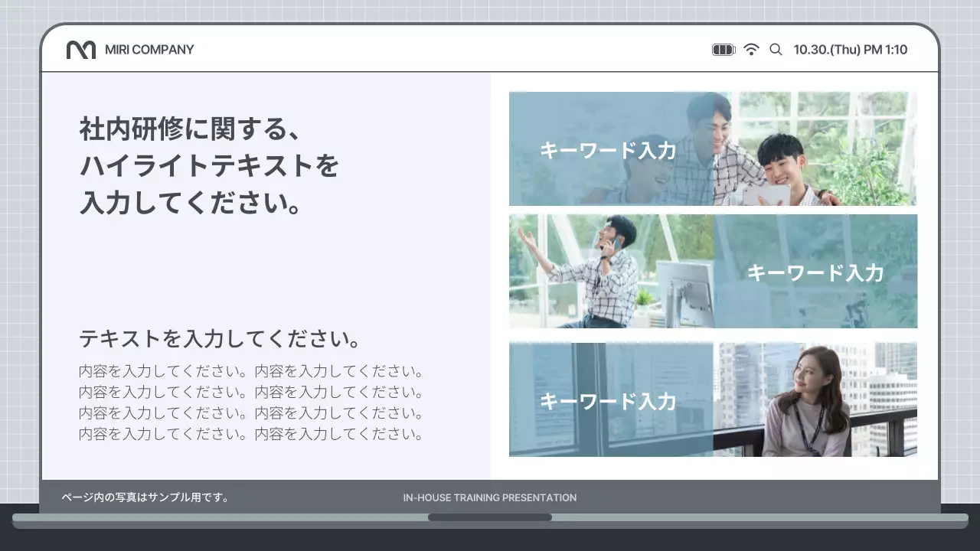Screen dimensions: 980x551
Task: Select the top キーワード入力 keyword overlay
Action: pos(609,150)
